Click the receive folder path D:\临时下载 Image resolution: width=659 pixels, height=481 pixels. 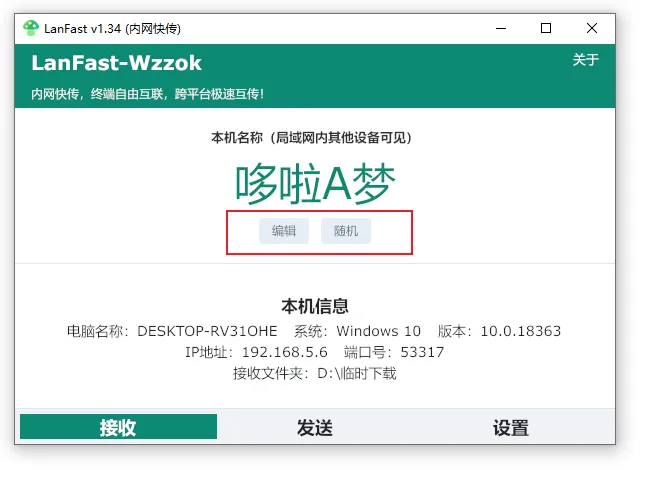pyautogui.click(x=357, y=373)
